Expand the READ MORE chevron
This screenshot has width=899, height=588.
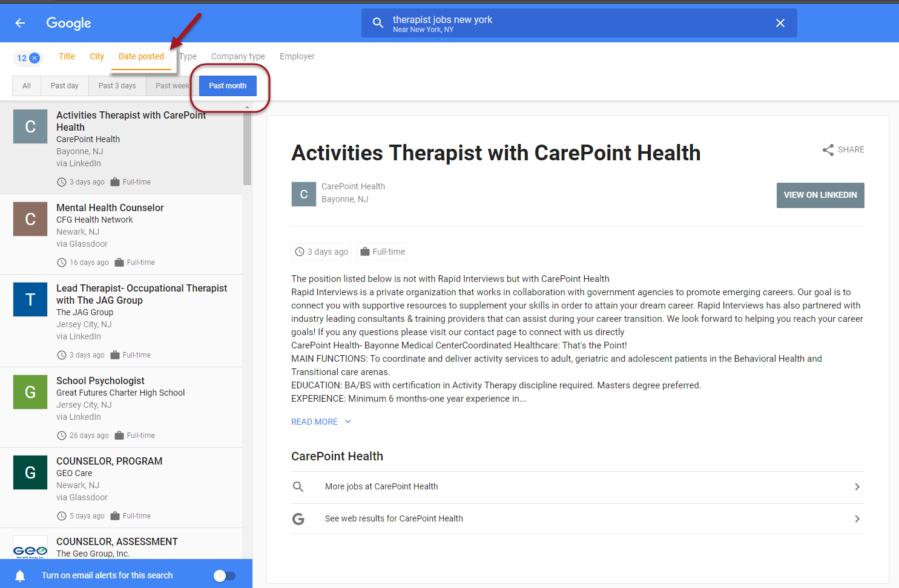point(348,422)
